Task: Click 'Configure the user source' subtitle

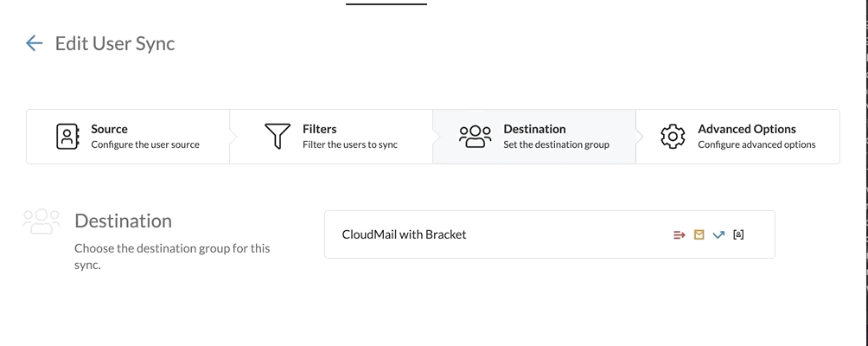Action: tap(145, 144)
